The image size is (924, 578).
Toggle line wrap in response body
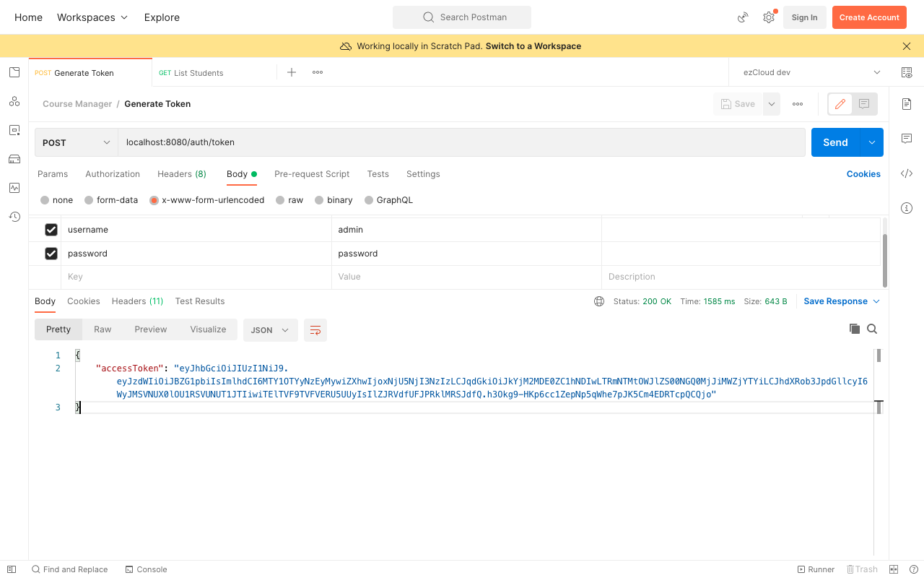[x=315, y=330]
